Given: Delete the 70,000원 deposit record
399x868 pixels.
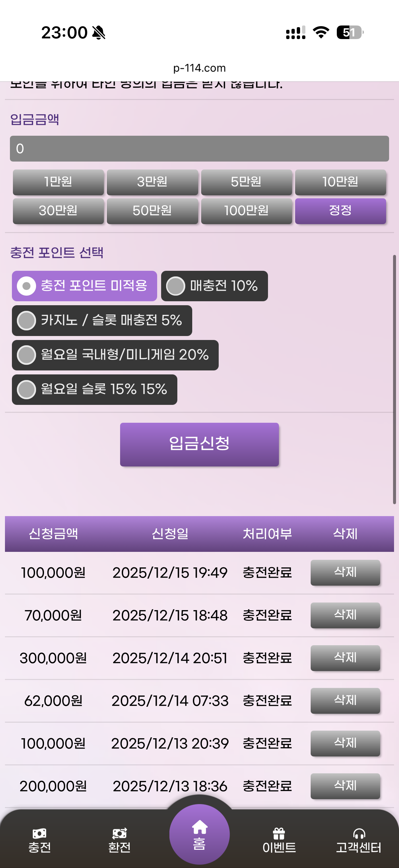Looking at the screenshot, I should pyautogui.click(x=345, y=615).
